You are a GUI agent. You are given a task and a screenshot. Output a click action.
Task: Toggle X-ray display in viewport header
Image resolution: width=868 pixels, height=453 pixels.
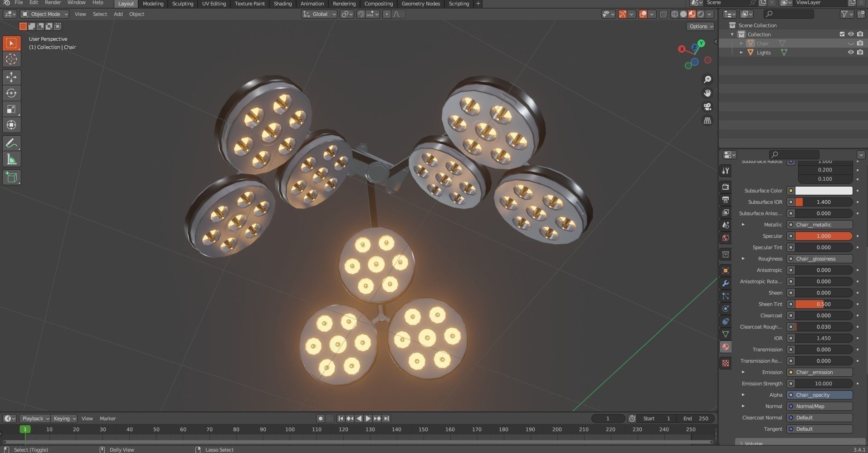663,14
